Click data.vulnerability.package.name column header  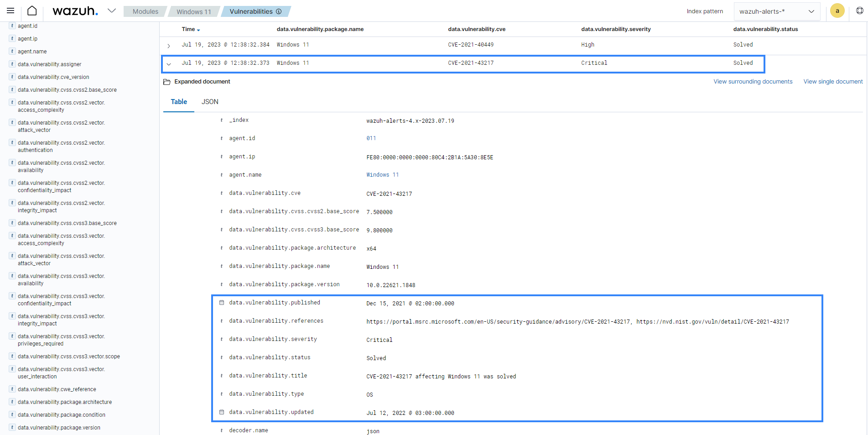(320, 29)
